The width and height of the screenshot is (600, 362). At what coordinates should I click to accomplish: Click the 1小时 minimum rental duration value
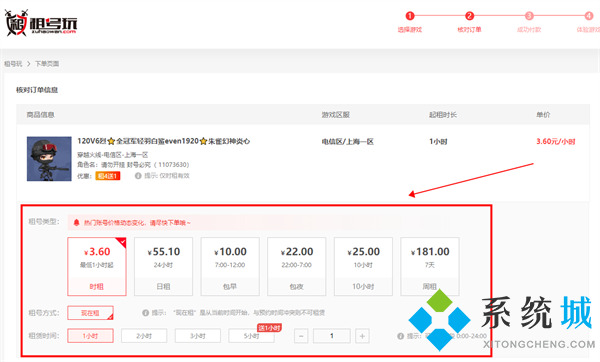coord(438,142)
